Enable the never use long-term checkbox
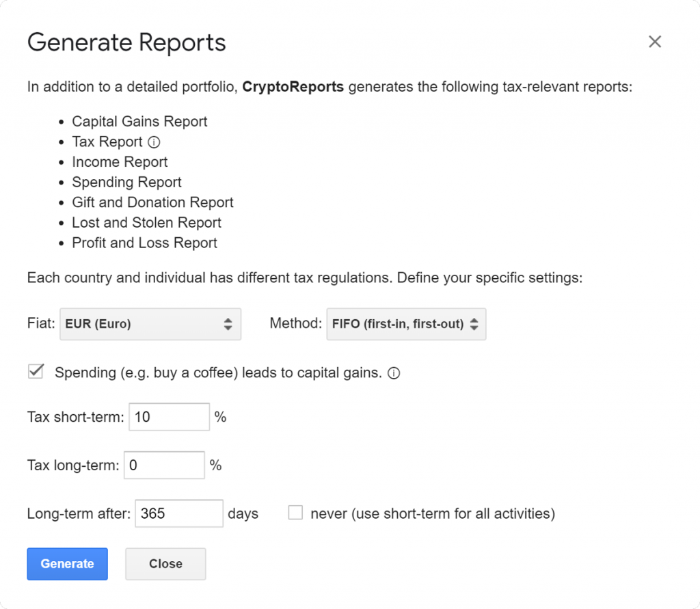This screenshot has height=609, width=700. click(295, 513)
